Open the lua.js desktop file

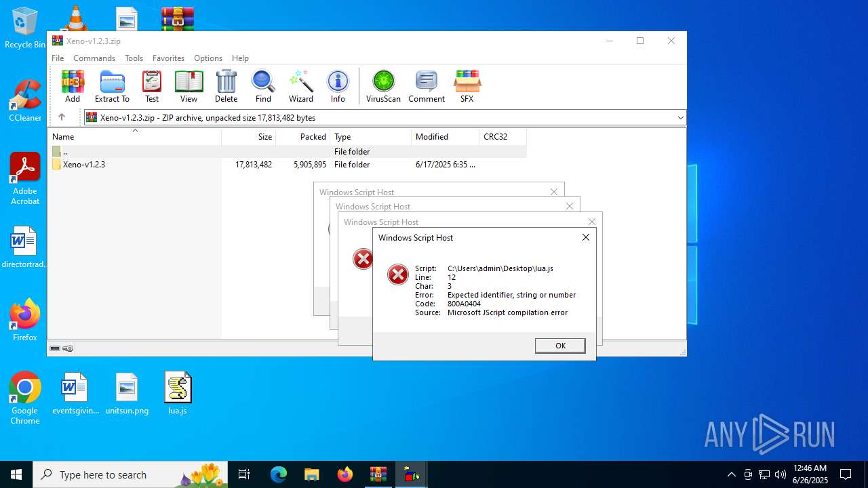click(x=178, y=393)
